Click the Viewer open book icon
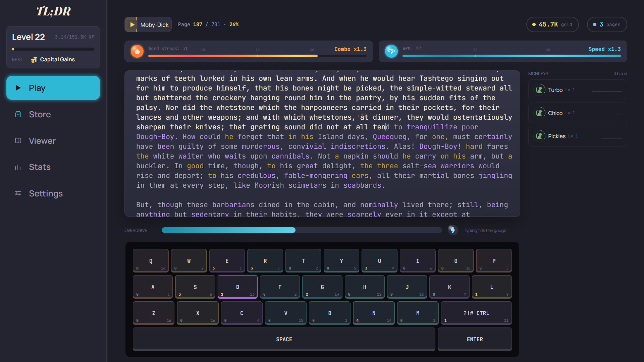Screen dimensions: 644x362 point(18,140)
